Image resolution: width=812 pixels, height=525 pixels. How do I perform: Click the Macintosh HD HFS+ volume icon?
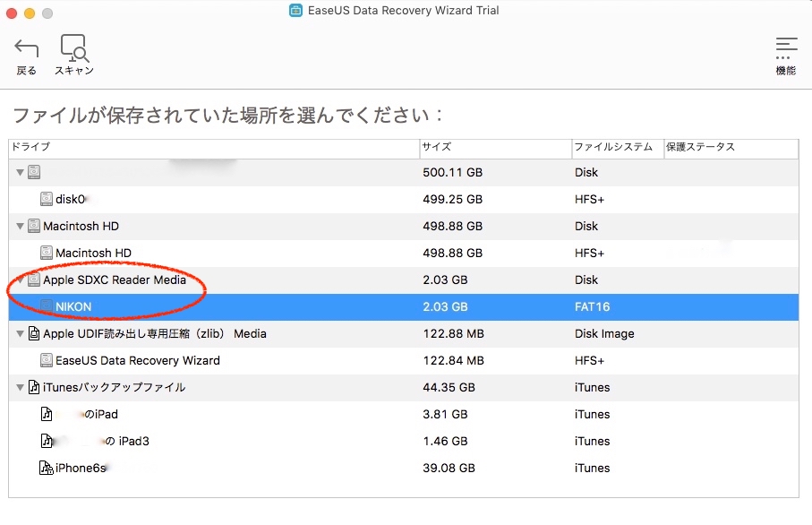click(46, 253)
